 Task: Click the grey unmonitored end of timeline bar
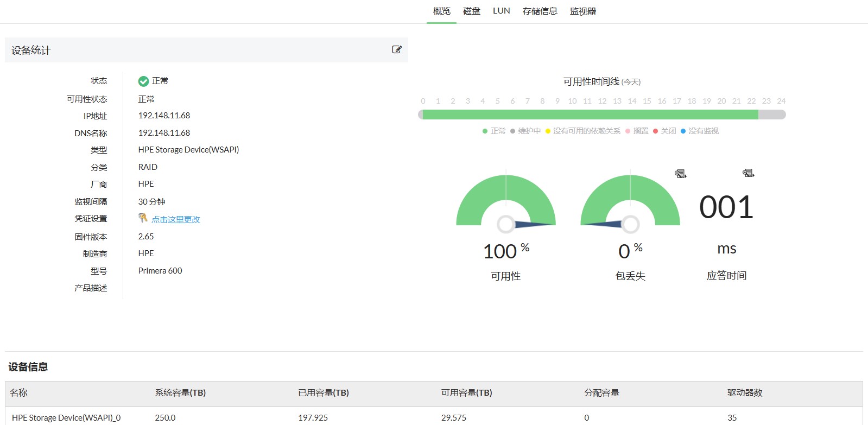click(772, 115)
